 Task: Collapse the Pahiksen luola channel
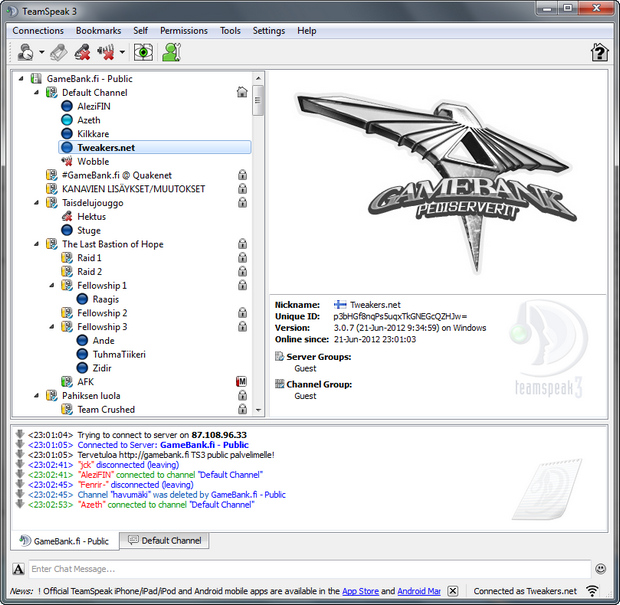[36, 395]
